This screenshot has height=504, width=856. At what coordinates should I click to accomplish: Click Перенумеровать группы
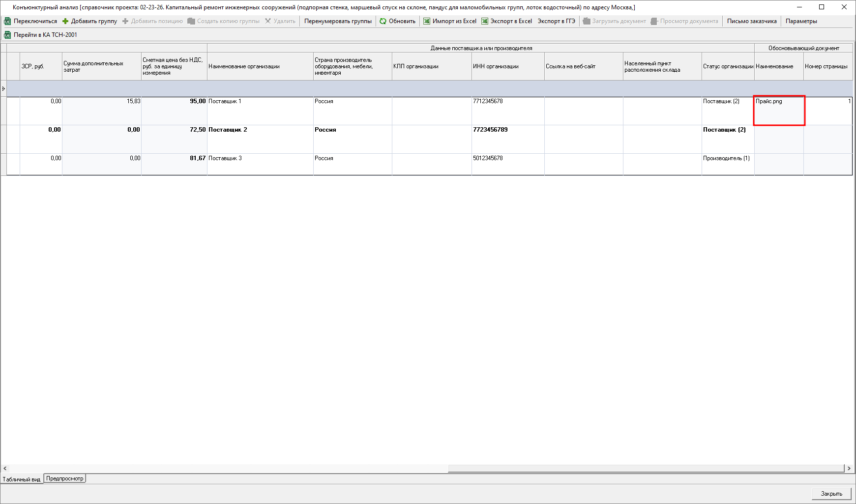pyautogui.click(x=338, y=21)
